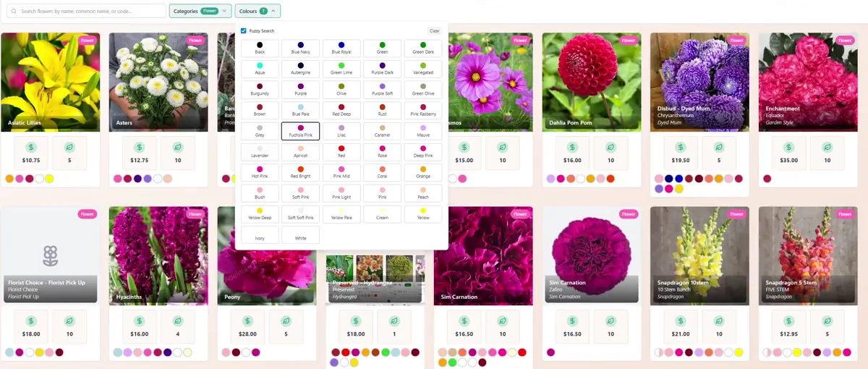868x369 pixels.
Task: Click the dollar icon on the Asters card
Action: click(x=140, y=147)
